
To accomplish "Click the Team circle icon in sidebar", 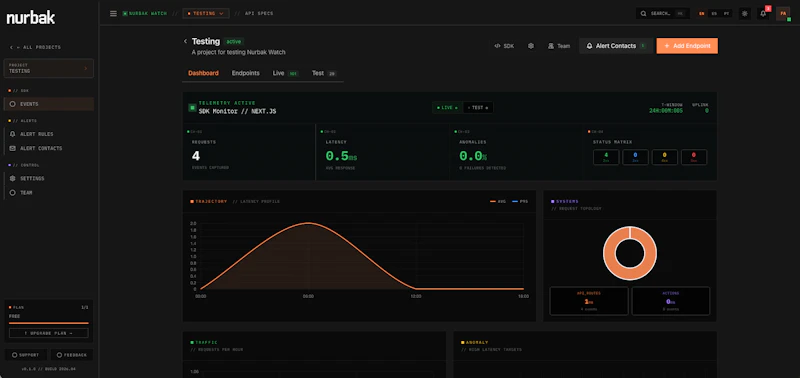I will [13, 193].
